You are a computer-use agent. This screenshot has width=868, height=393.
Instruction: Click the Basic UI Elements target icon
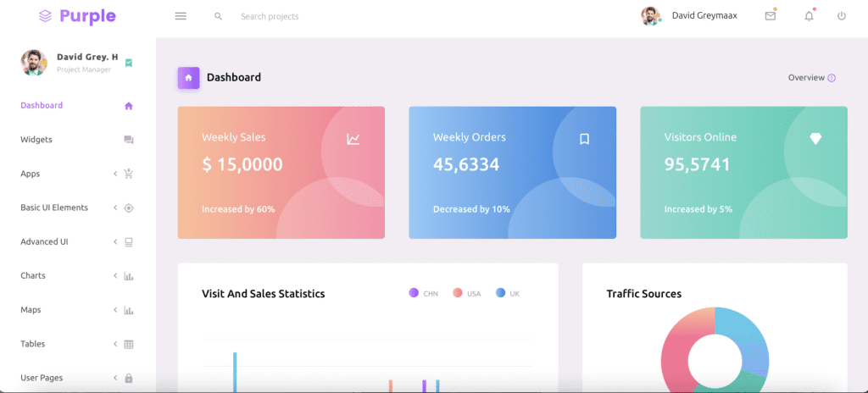pos(129,208)
